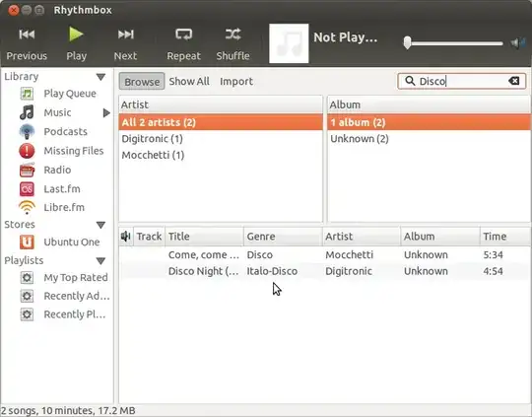Open the Missing Files red alert icon
Image resolution: width=532 pixels, height=417 pixels.
coord(27,151)
